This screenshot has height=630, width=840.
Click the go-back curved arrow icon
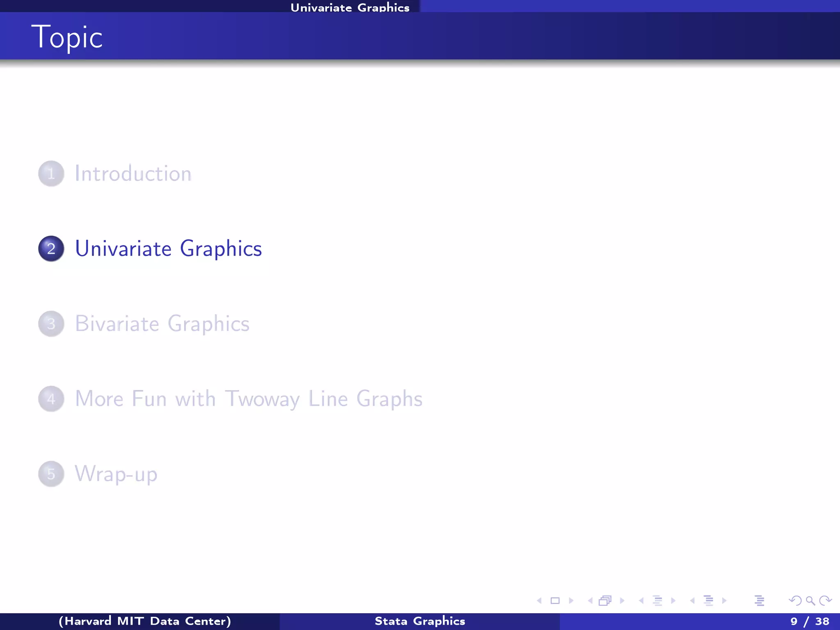click(x=795, y=601)
